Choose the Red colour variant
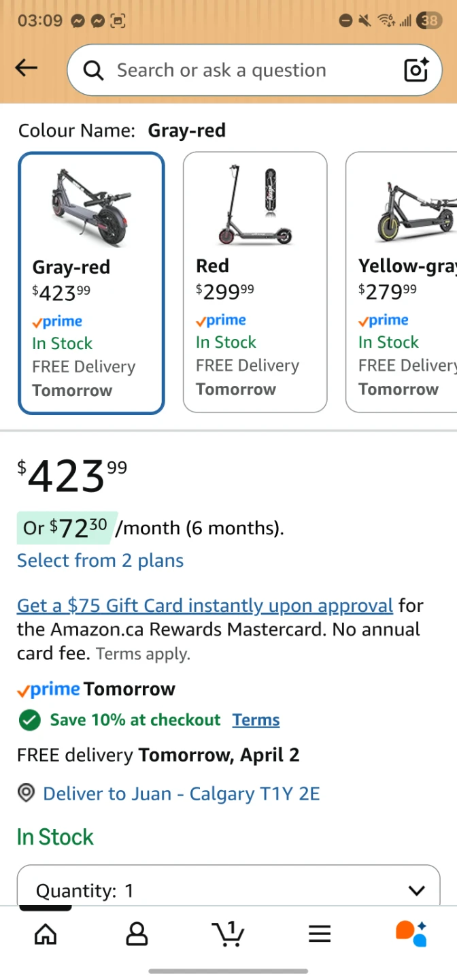The image size is (457, 980). (255, 282)
